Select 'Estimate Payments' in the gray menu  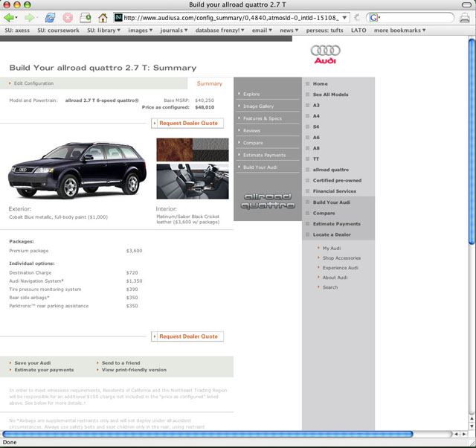click(264, 155)
